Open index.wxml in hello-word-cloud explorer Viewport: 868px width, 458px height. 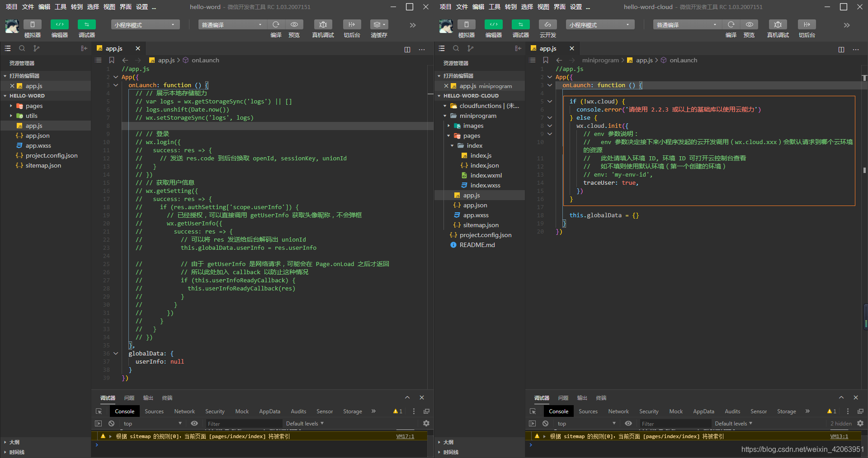[x=486, y=175]
